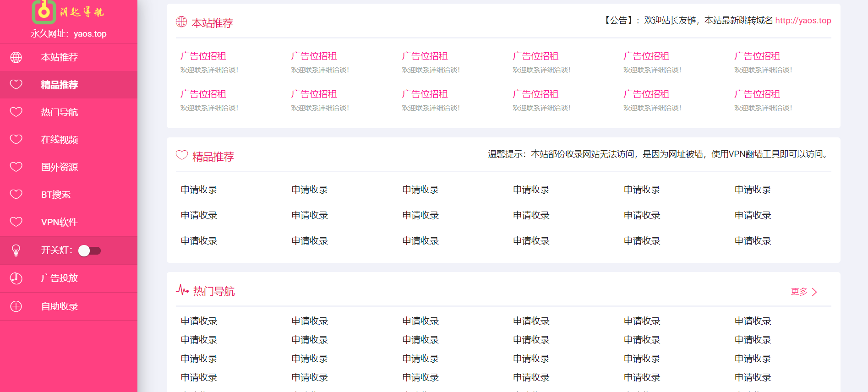Screen dimensions: 868x392
Task: Click first 申请收录 link under 精品推荐 section
Action: pyautogui.click(x=199, y=190)
